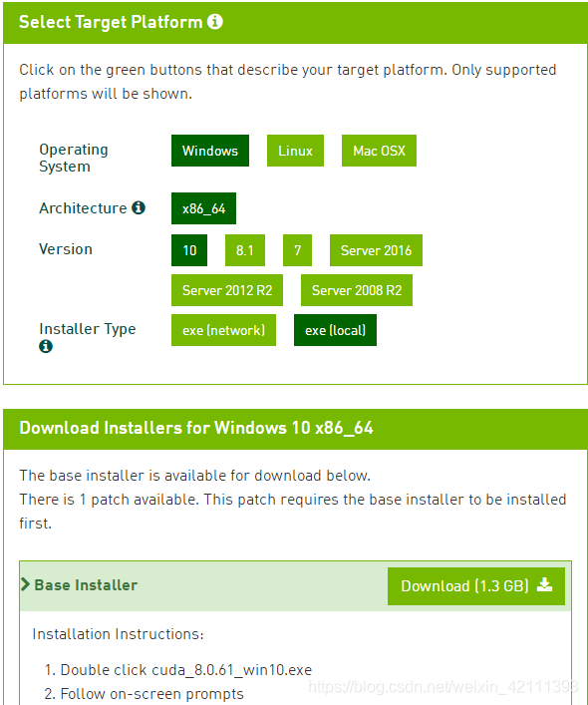The image size is (588, 705).
Task: Select the Server 2012 R2 version button
Action: click(227, 290)
